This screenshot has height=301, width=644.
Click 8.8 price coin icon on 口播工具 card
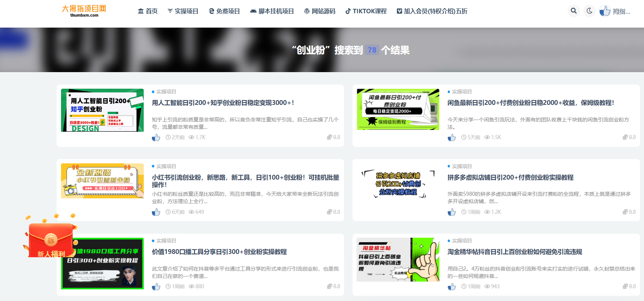coord(329,286)
